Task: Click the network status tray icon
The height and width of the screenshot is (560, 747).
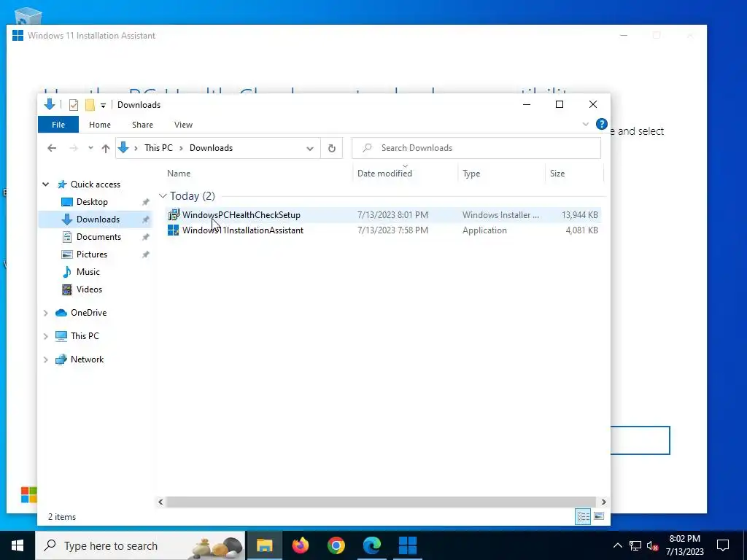Action: tap(635, 545)
